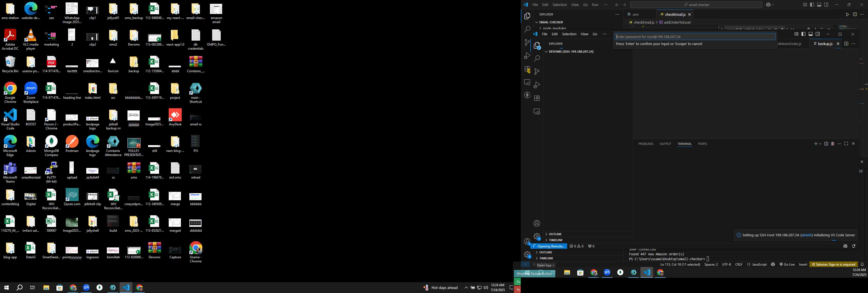Click Tabnine: Sign-in is required status item
The image size is (868, 293).
(834, 264)
